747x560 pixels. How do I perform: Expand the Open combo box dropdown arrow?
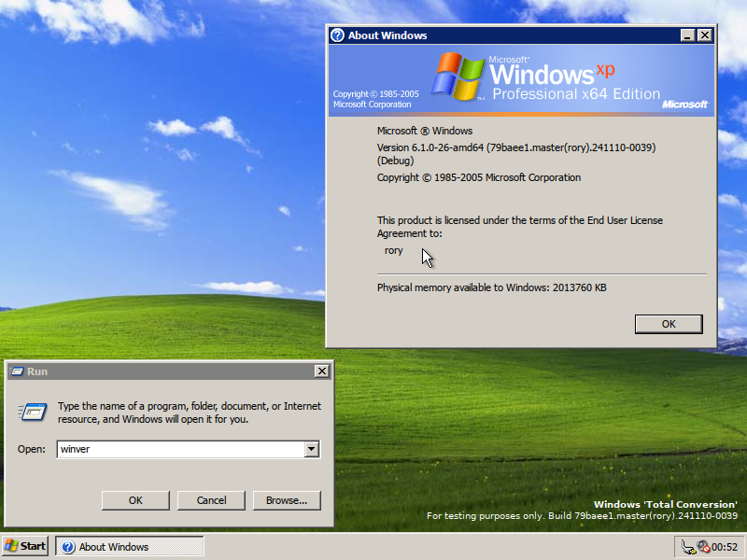312,449
